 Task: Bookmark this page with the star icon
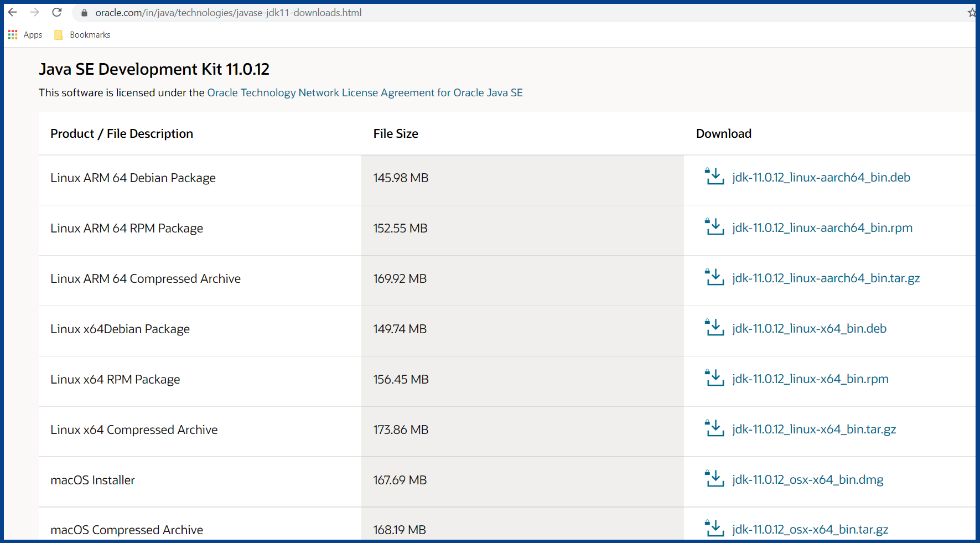pyautogui.click(x=972, y=12)
